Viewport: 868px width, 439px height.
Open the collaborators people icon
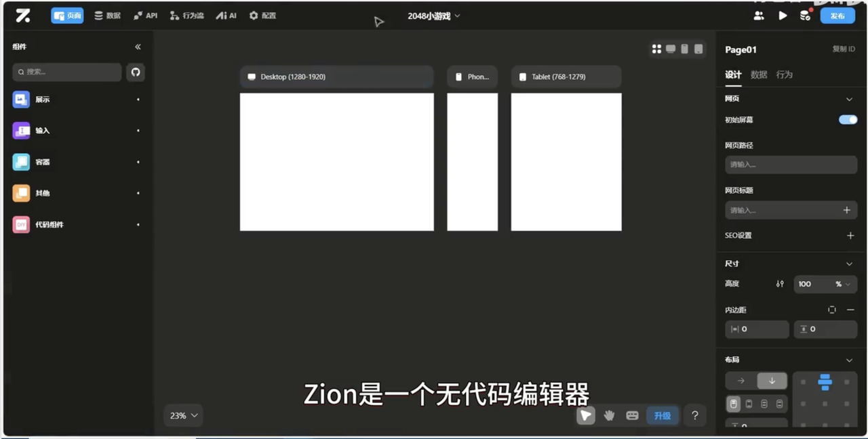pyautogui.click(x=759, y=15)
